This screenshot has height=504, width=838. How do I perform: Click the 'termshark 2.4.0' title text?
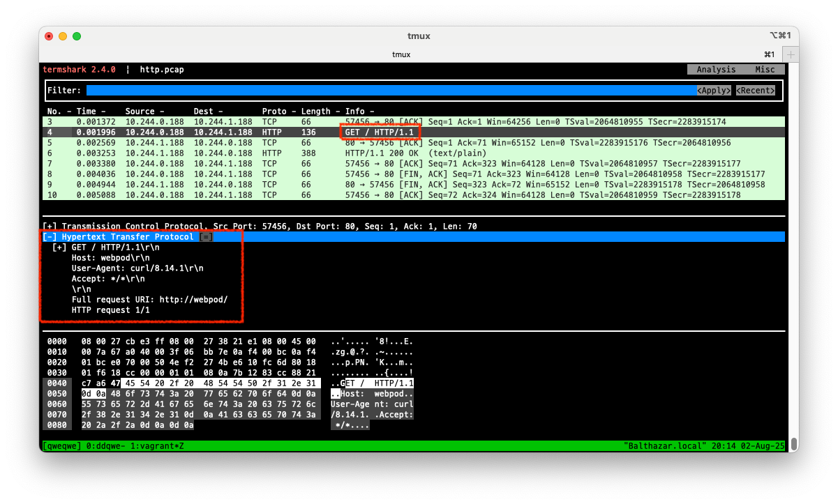[x=79, y=70]
